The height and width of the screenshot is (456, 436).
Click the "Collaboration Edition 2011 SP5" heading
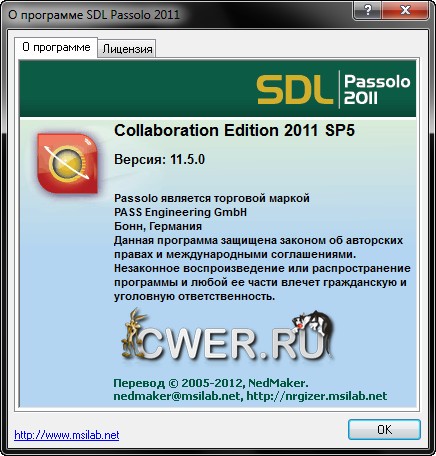(234, 130)
